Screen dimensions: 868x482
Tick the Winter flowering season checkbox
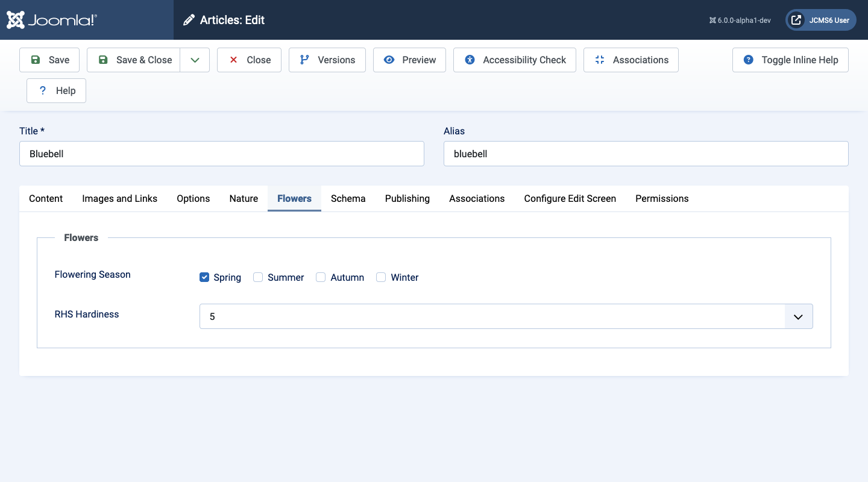point(381,277)
